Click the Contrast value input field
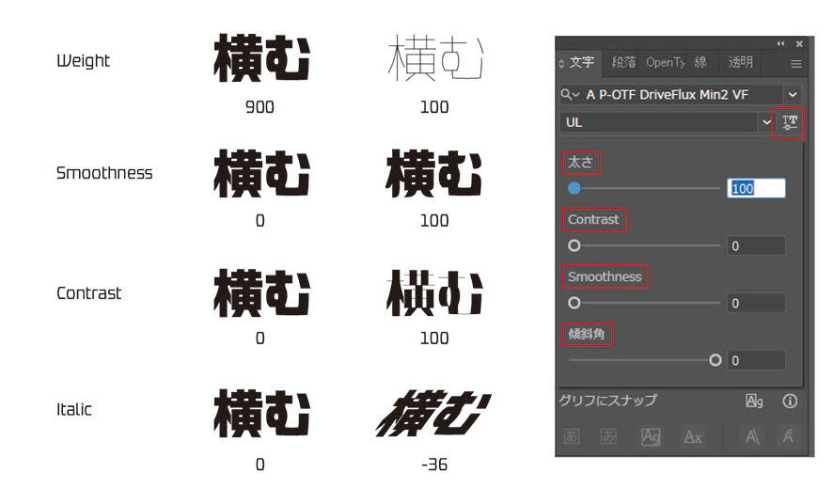Image resolution: width=833 pixels, height=504 pixels. point(756,246)
